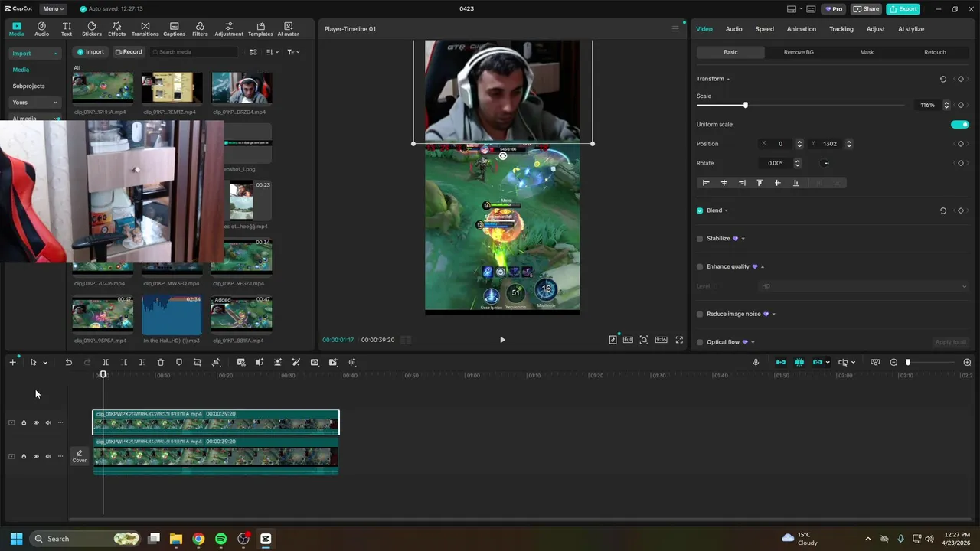Image resolution: width=980 pixels, height=551 pixels.
Task: Open the Stickers panel
Action: pos(92,29)
